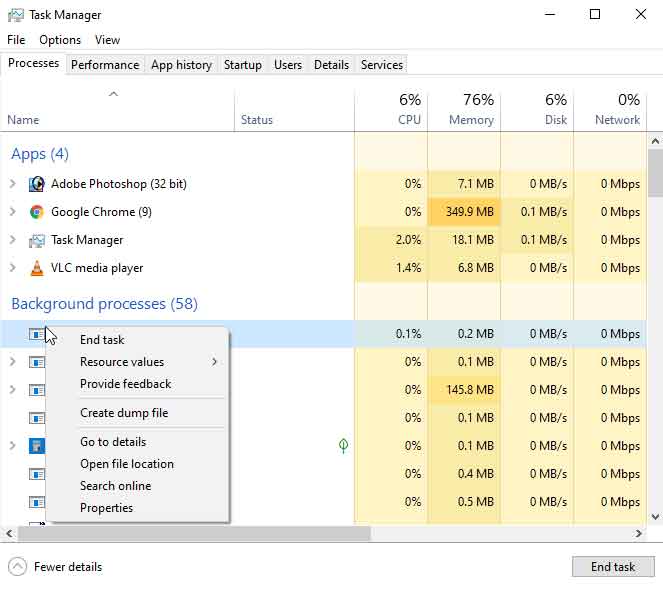This screenshot has height=590, width=663.
Task: Click the green leaf suspended status icon
Action: pyautogui.click(x=343, y=445)
